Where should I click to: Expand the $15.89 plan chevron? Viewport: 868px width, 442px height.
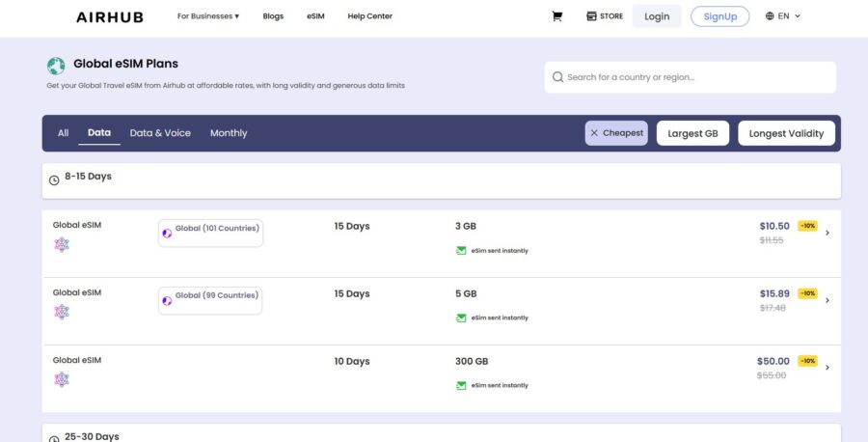click(827, 300)
